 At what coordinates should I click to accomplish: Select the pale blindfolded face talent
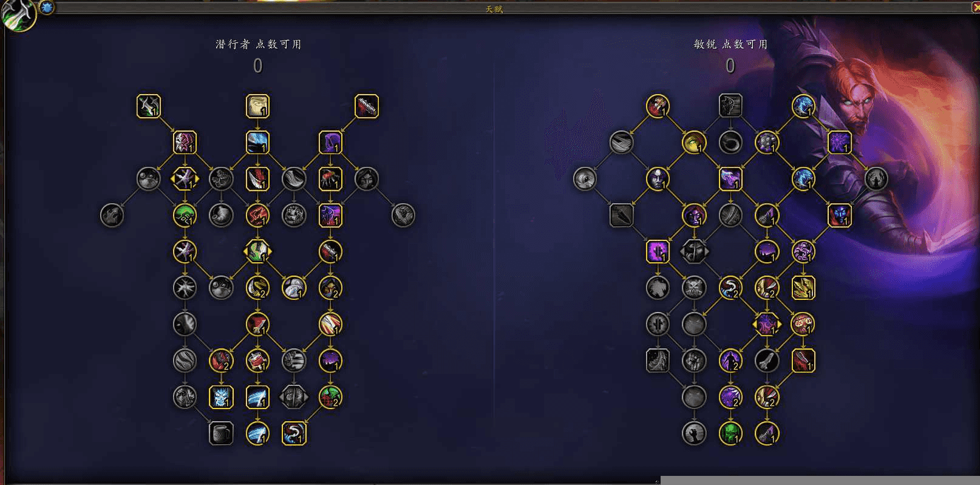(x=257, y=106)
